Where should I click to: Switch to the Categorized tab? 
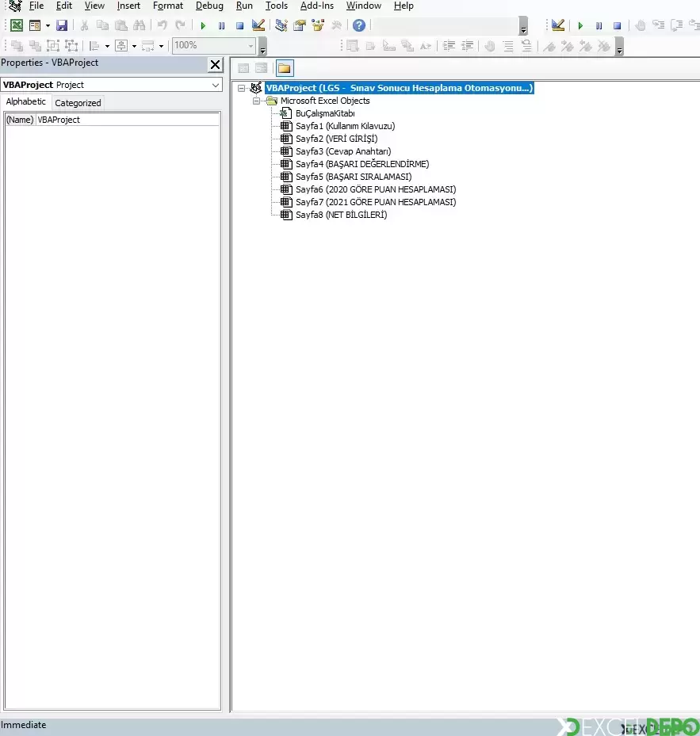(78, 103)
